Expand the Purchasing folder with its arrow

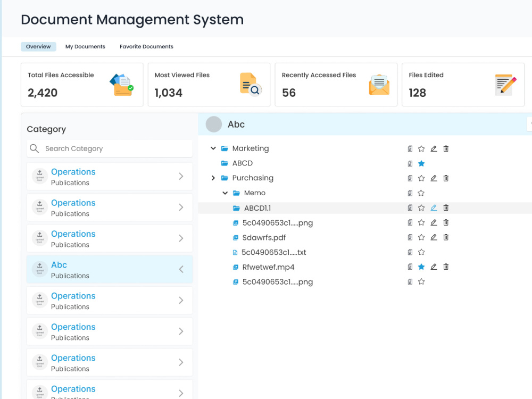213,178
